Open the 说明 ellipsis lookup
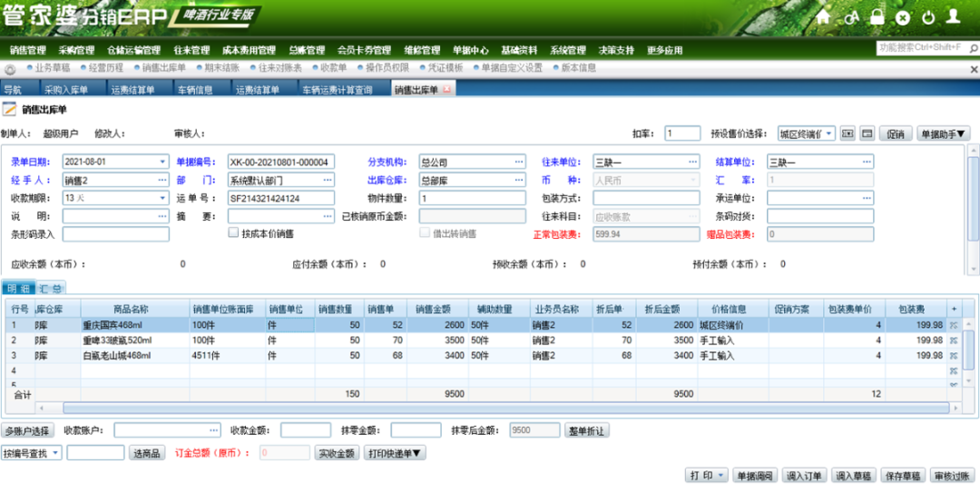This screenshot has width=980, height=484. click(x=162, y=216)
